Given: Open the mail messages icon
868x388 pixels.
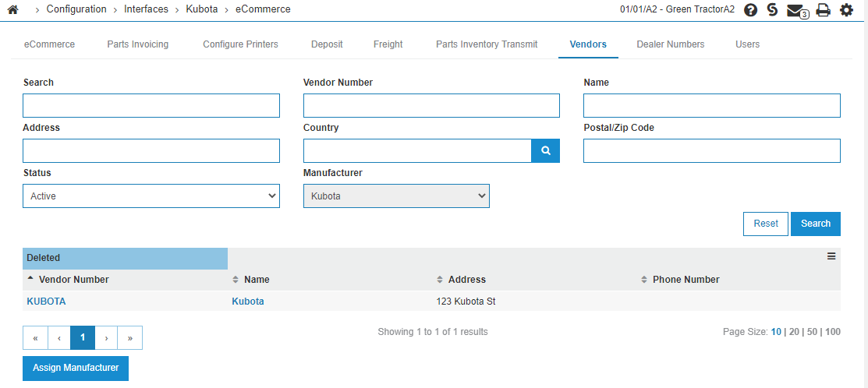Looking at the screenshot, I should (x=798, y=10).
